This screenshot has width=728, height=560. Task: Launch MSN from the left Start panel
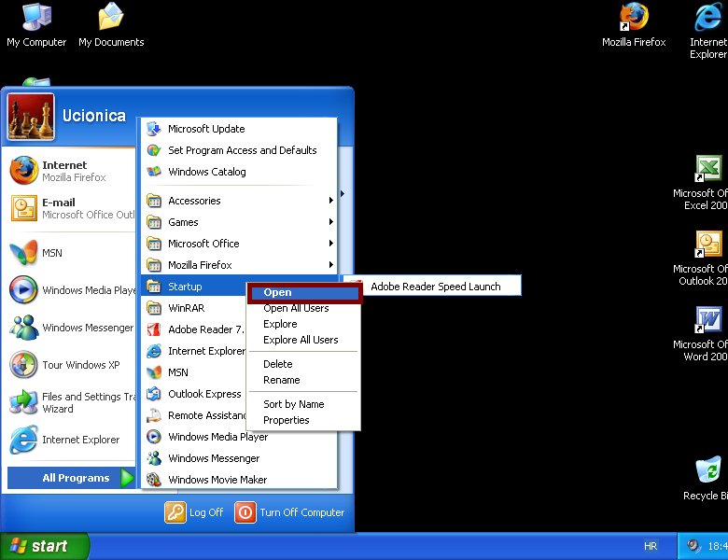71,253
